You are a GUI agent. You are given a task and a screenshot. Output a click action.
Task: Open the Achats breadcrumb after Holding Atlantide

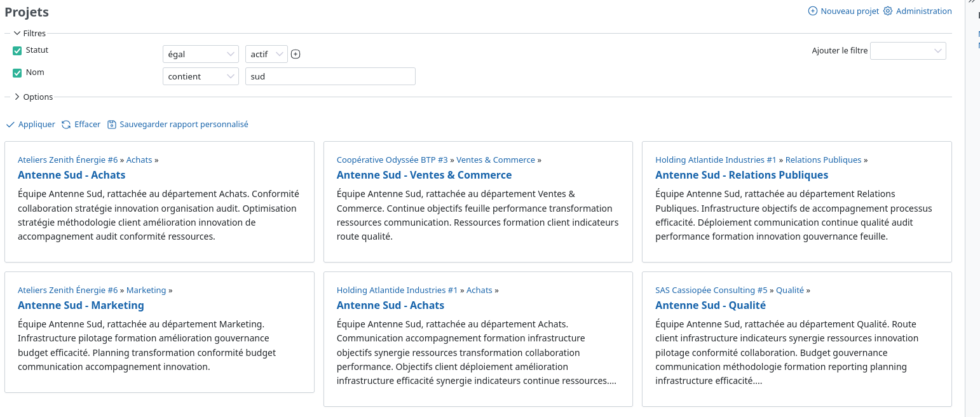[x=479, y=291]
